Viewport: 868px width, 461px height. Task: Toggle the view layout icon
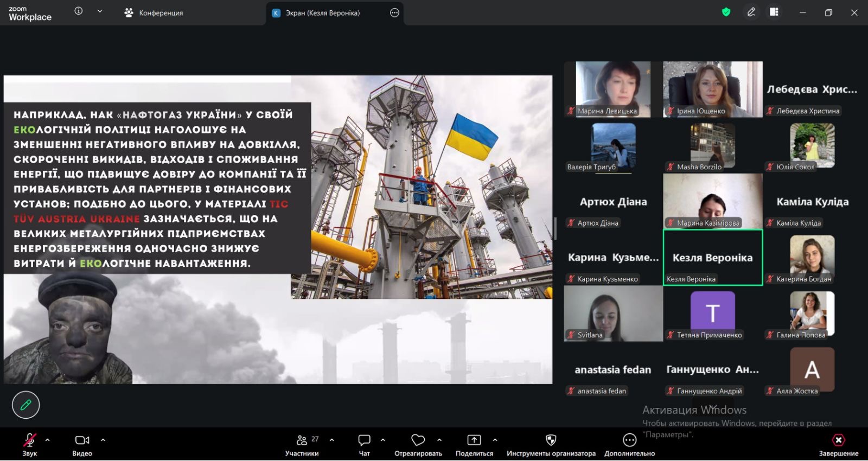coord(774,12)
